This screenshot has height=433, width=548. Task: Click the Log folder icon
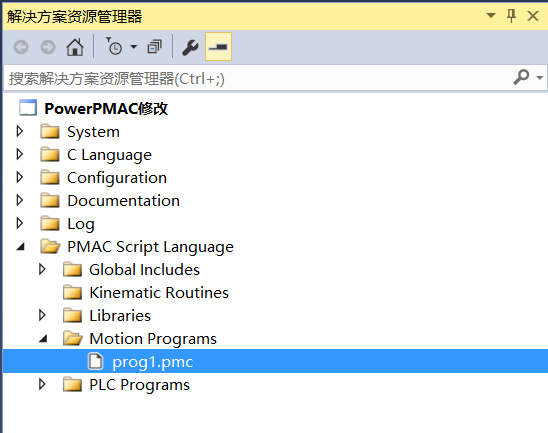point(50,224)
